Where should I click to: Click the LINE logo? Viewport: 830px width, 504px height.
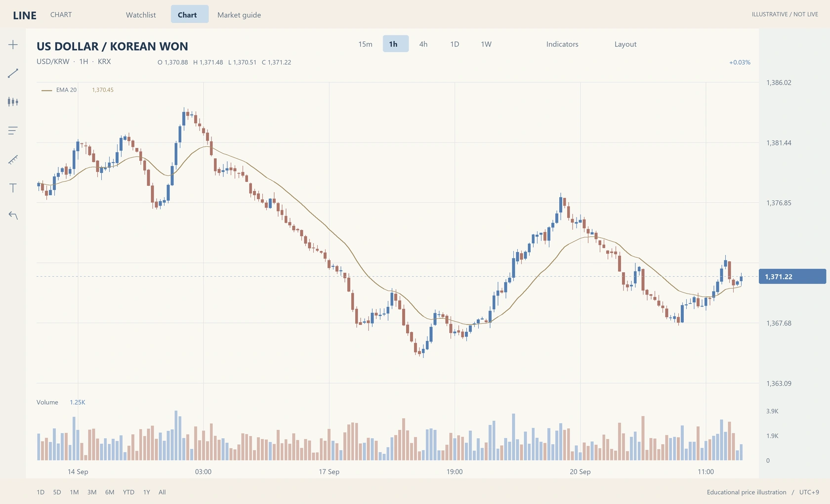click(x=25, y=15)
